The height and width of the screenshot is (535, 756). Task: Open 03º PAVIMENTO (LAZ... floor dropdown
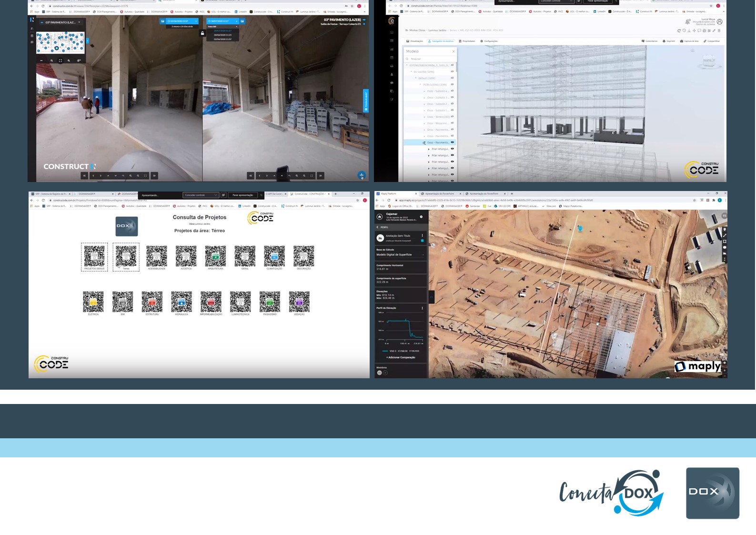pos(60,22)
